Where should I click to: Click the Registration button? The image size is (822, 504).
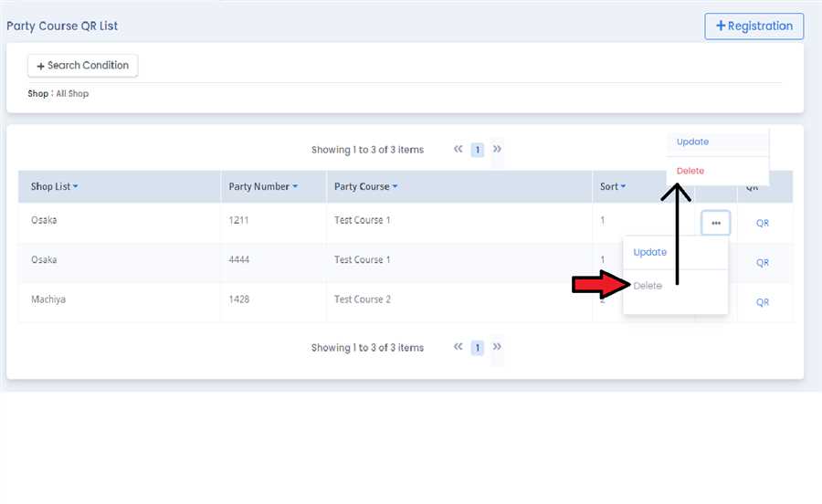(x=753, y=26)
